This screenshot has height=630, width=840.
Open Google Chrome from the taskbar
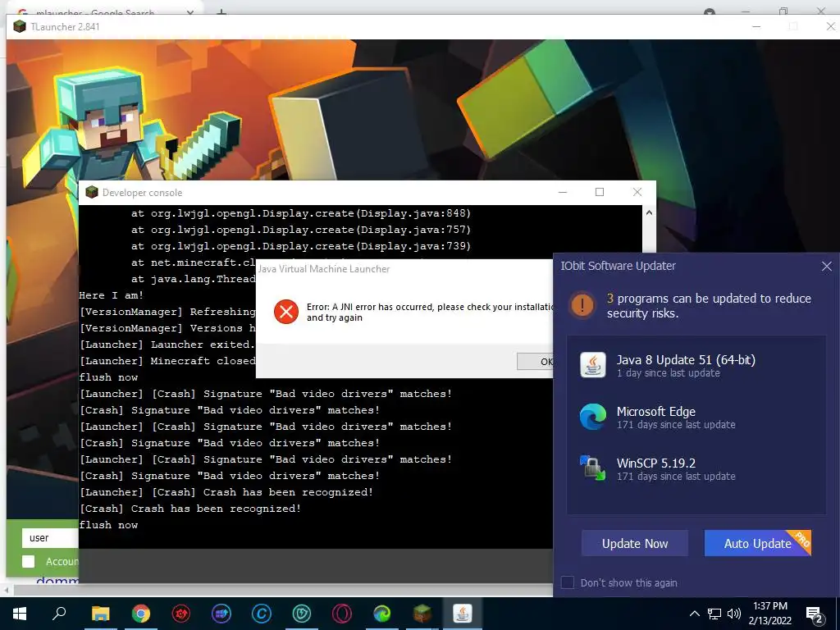pyautogui.click(x=141, y=614)
